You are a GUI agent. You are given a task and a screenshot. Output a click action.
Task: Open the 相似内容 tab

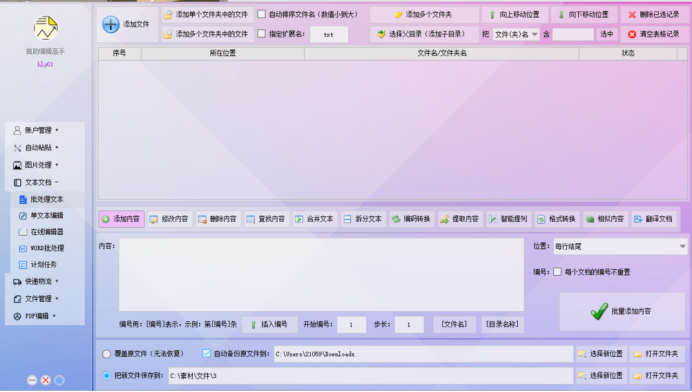click(x=606, y=219)
